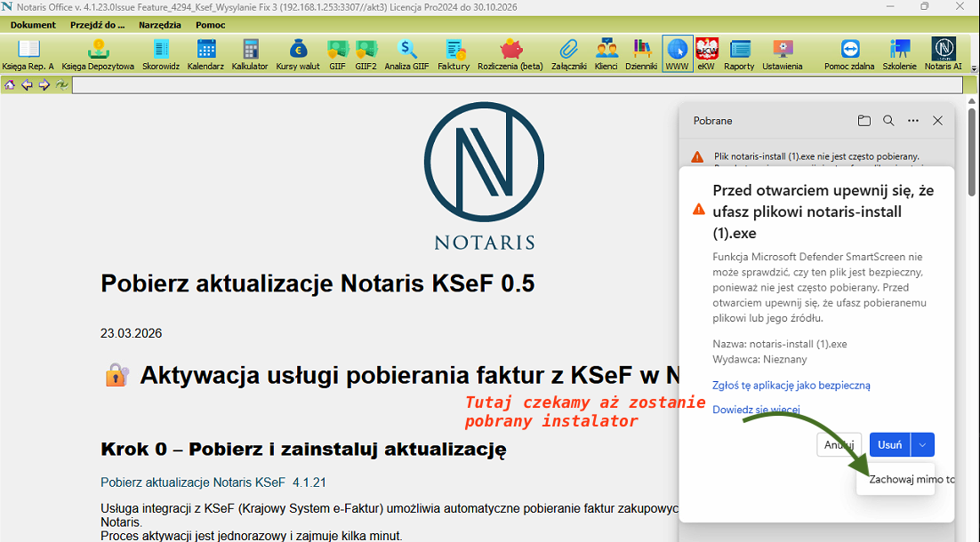Open the Załączniki attachments icon
The image size is (980, 542).
click(568, 54)
